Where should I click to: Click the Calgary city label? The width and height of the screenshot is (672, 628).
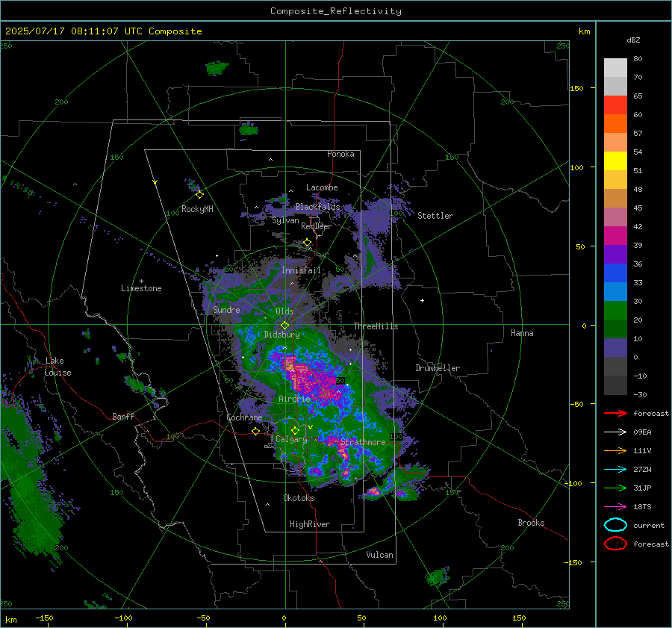point(291,439)
